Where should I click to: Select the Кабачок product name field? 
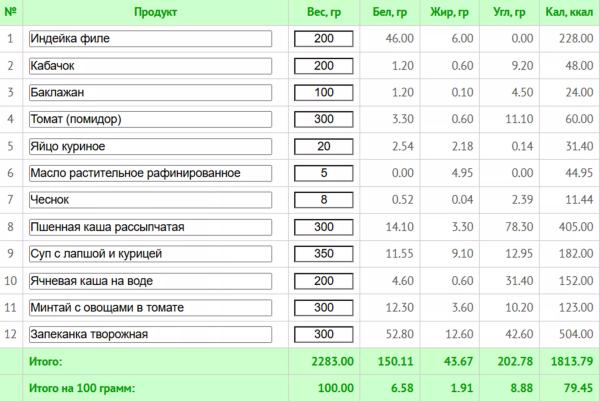[148, 66]
